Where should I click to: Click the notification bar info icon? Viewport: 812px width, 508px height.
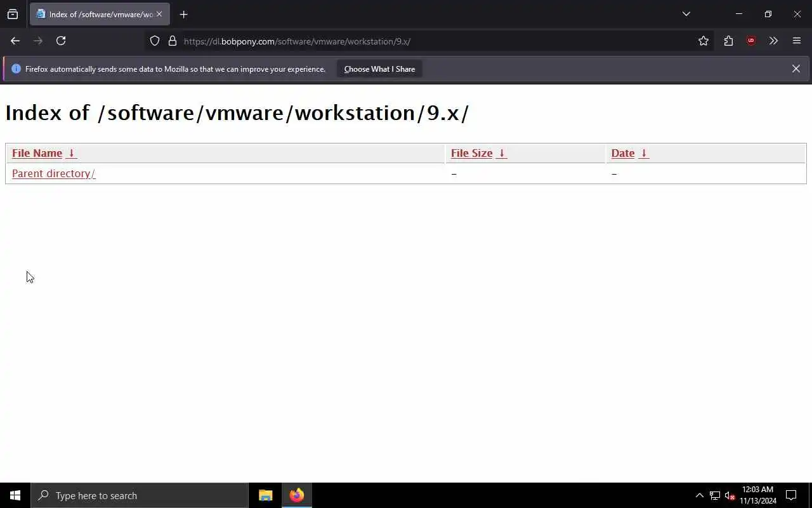16,69
